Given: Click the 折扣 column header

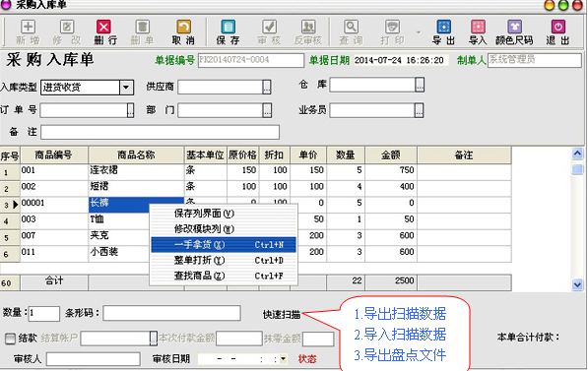Looking at the screenshot, I should tap(274, 155).
